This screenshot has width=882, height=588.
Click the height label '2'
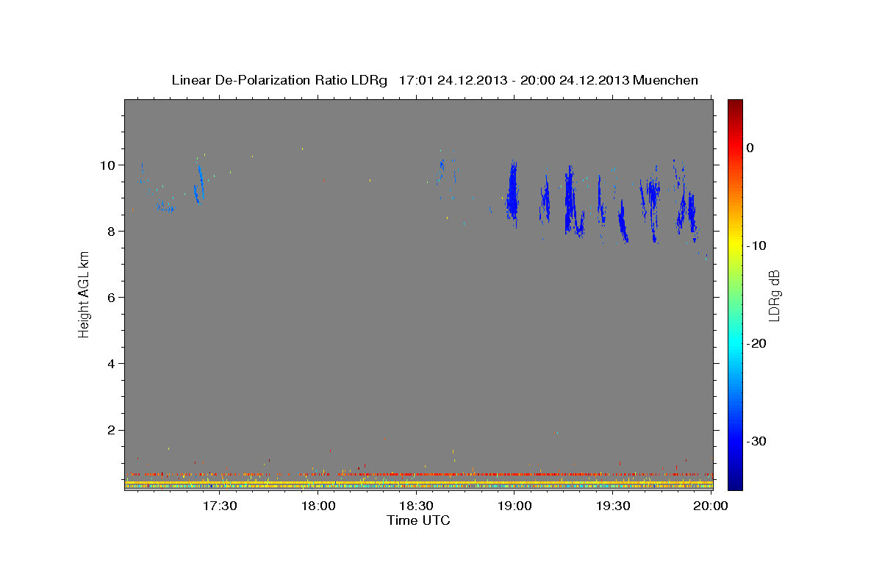pos(111,430)
